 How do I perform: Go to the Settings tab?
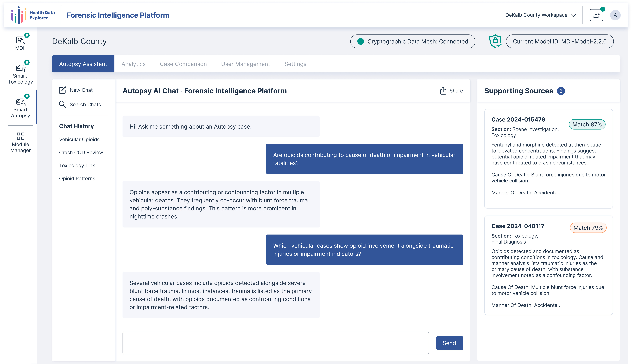pyautogui.click(x=295, y=64)
